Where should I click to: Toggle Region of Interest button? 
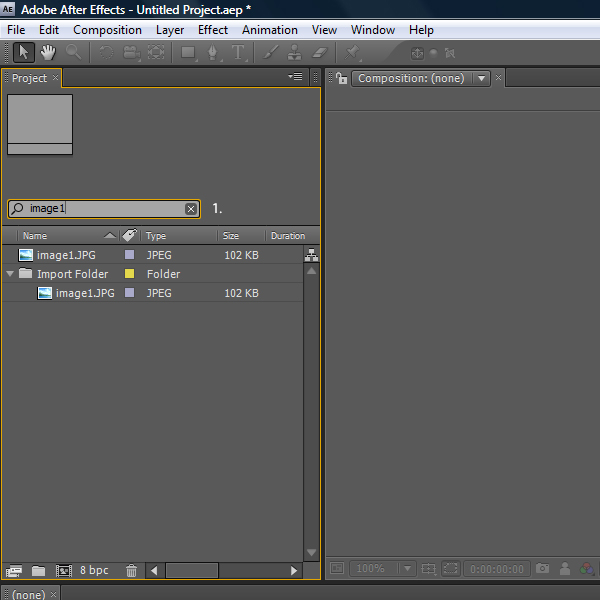450,568
